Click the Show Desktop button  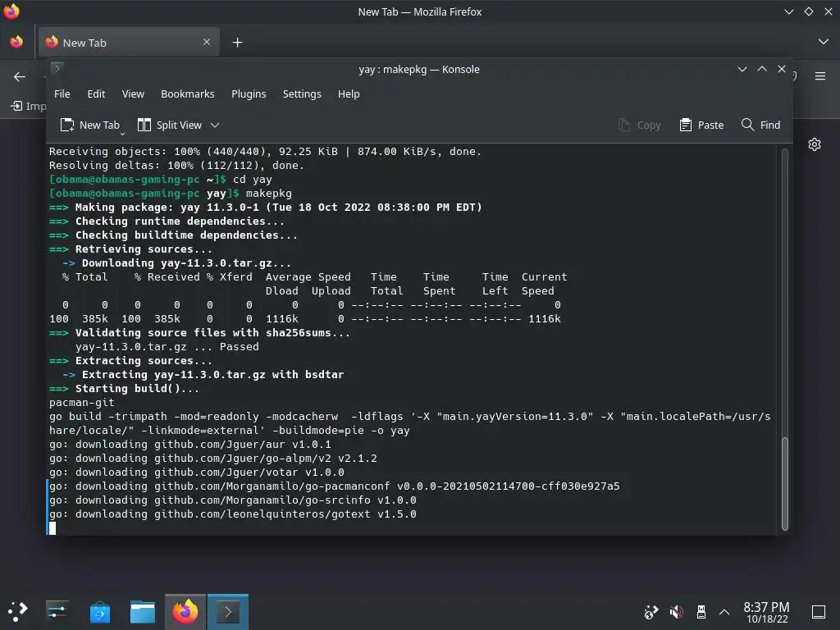819,612
